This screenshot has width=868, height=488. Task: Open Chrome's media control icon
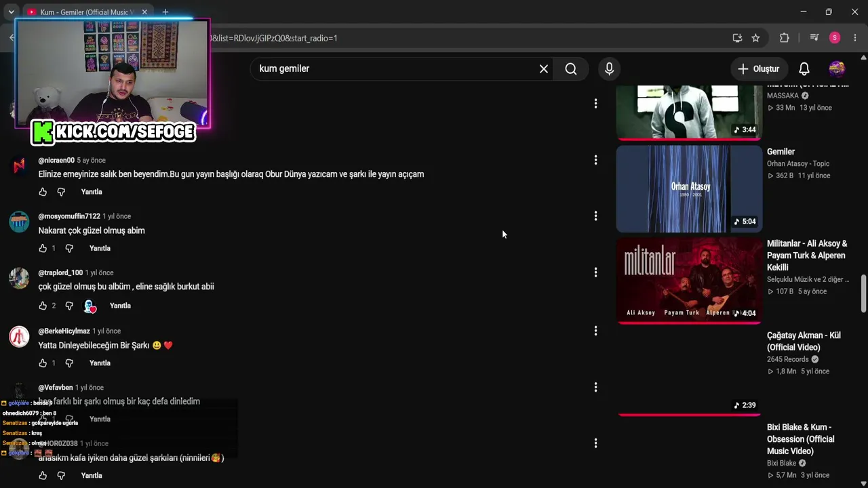click(814, 38)
